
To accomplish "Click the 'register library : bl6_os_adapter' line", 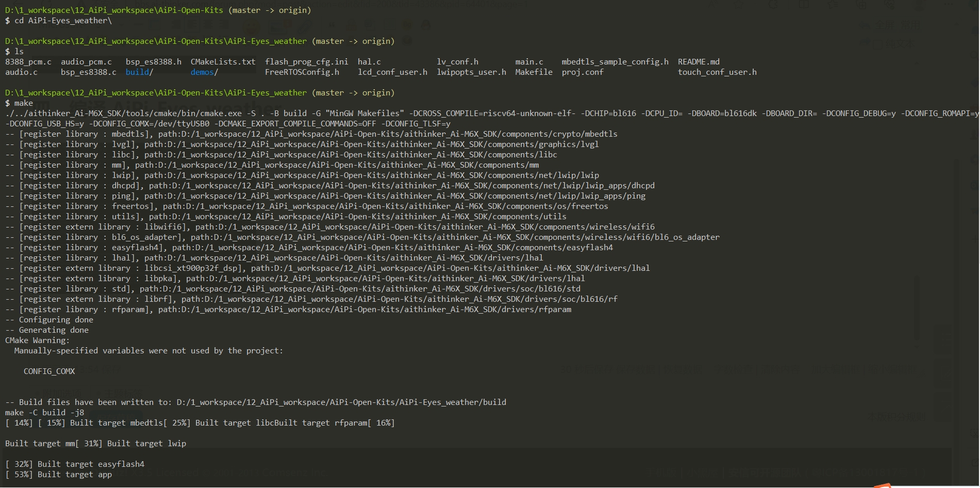I will (362, 237).
